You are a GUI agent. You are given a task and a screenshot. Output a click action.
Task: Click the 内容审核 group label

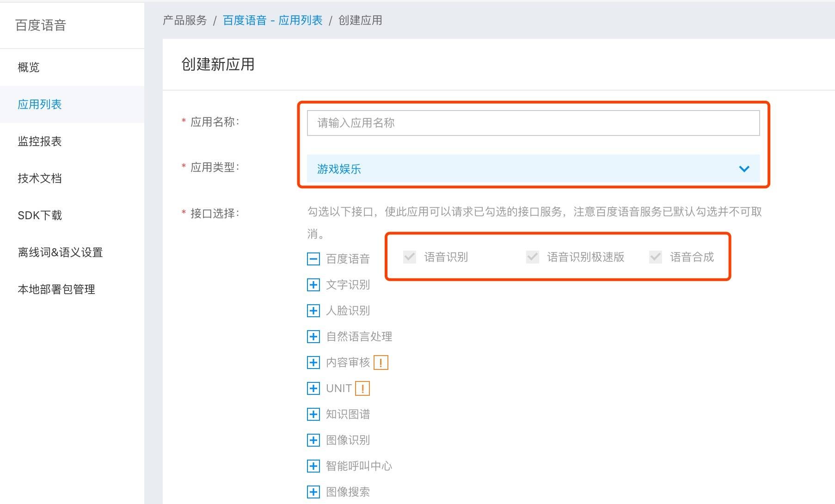coord(348,362)
